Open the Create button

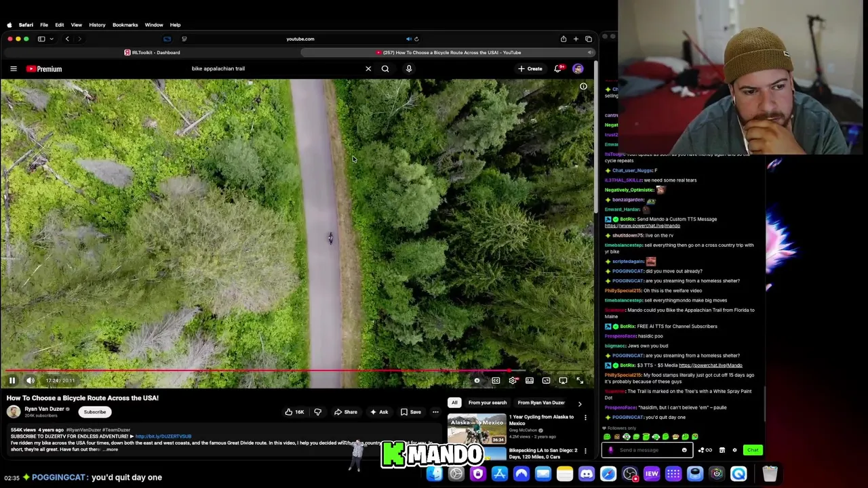coord(530,68)
